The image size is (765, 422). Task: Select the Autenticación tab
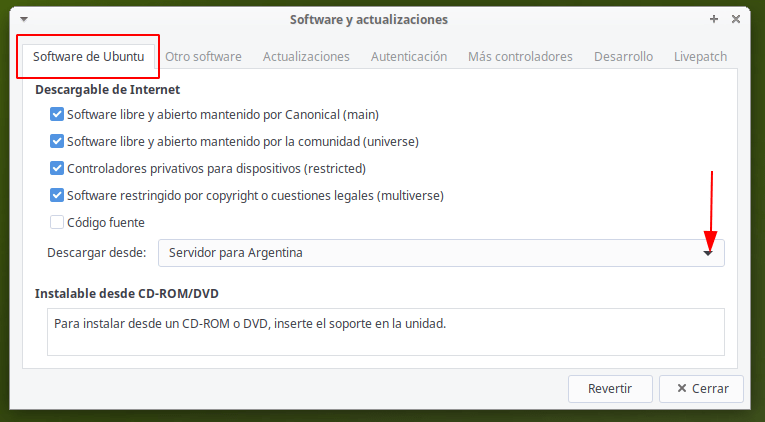click(x=409, y=57)
